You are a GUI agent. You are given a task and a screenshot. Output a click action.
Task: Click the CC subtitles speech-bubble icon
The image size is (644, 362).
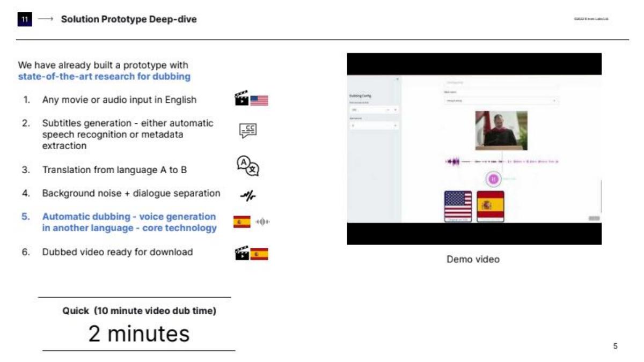point(247,130)
